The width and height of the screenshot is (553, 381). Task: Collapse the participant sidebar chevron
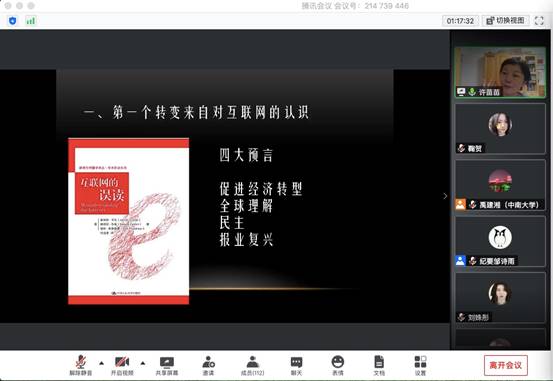tap(445, 196)
